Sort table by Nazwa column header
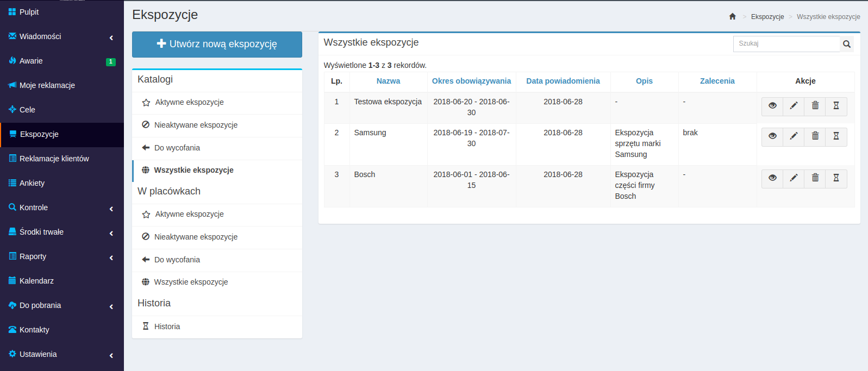The image size is (868, 371). [388, 81]
